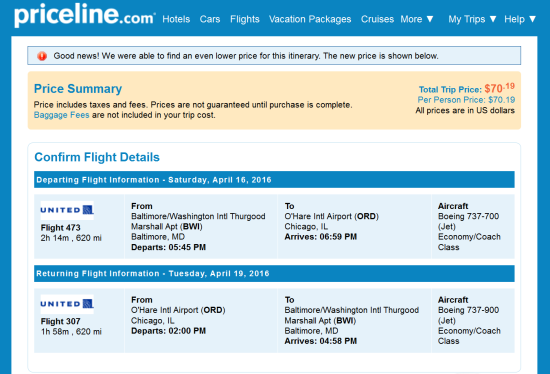Expand the My Trips dropdown
Viewport: 550px width, 374px height.
[x=472, y=19]
